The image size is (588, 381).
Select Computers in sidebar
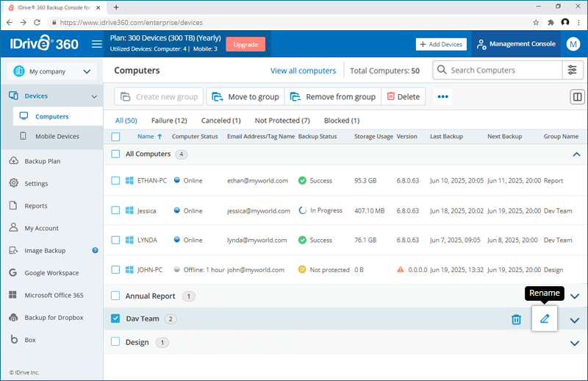tap(58, 116)
